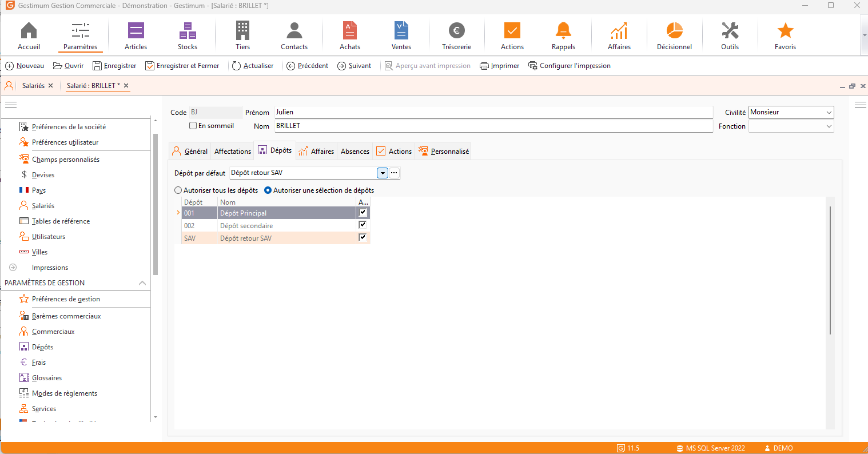
Task: Switch to the Affaires tab
Action: point(316,151)
